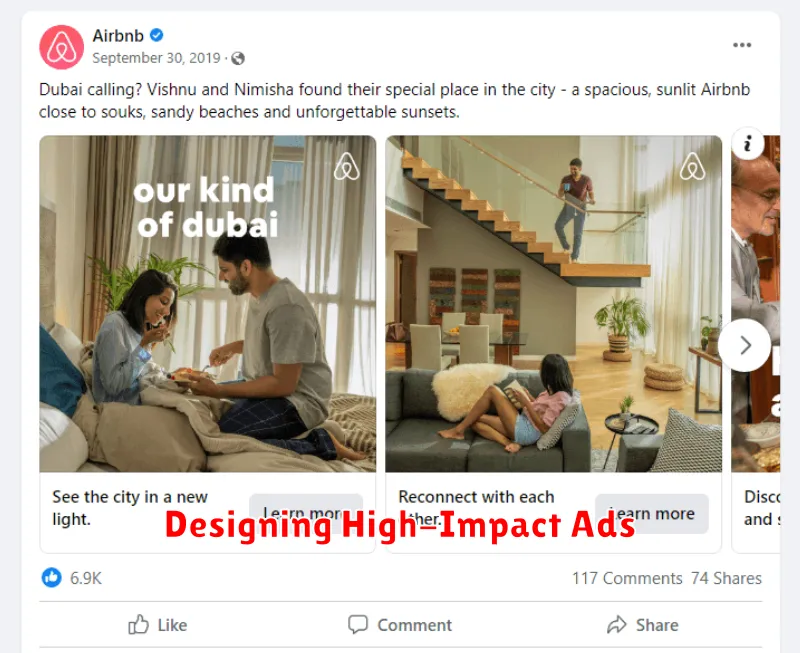Like the post with the thumbs-up button

(158, 625)
